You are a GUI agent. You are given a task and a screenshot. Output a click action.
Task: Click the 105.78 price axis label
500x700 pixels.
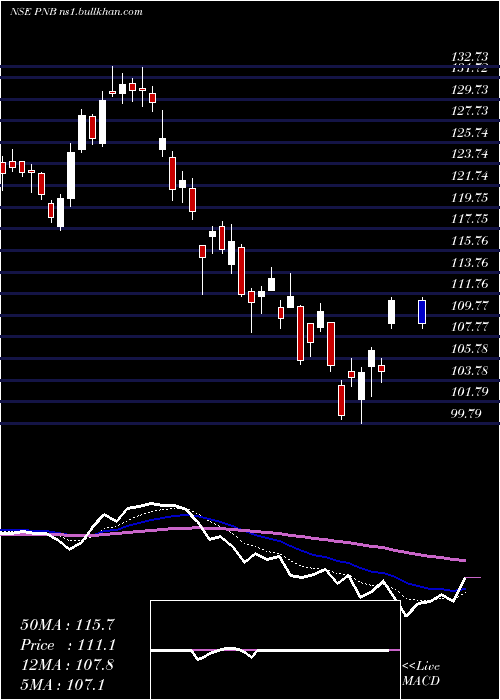[470, 349]
